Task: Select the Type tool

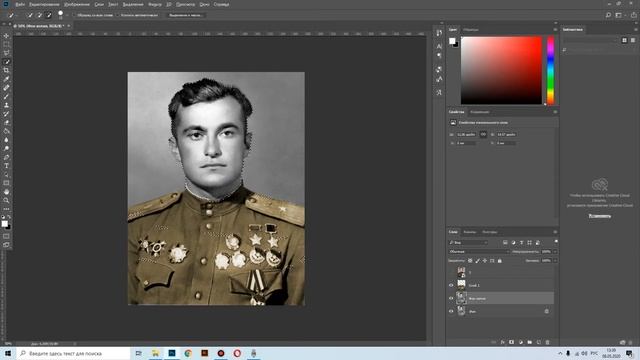Action: (6, 166)
